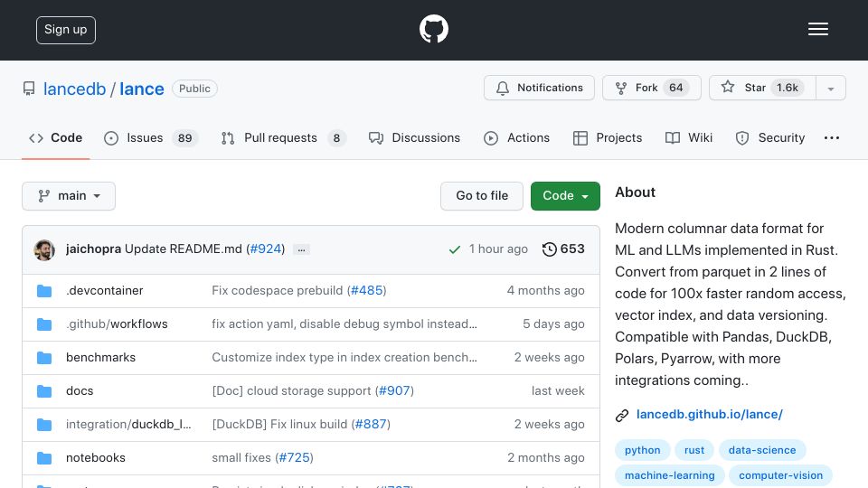Open the Star lists dropdown arrow

830,88
